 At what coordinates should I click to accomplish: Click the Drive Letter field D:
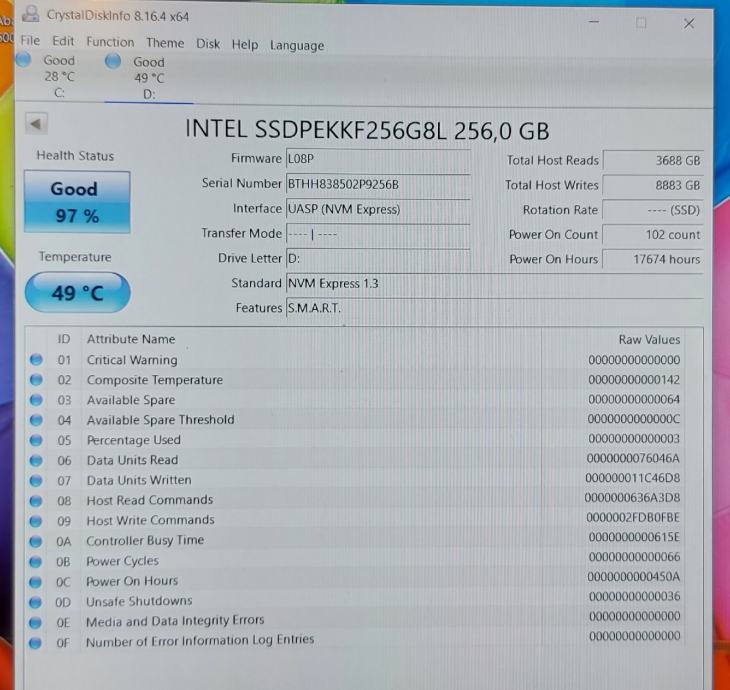378,258
